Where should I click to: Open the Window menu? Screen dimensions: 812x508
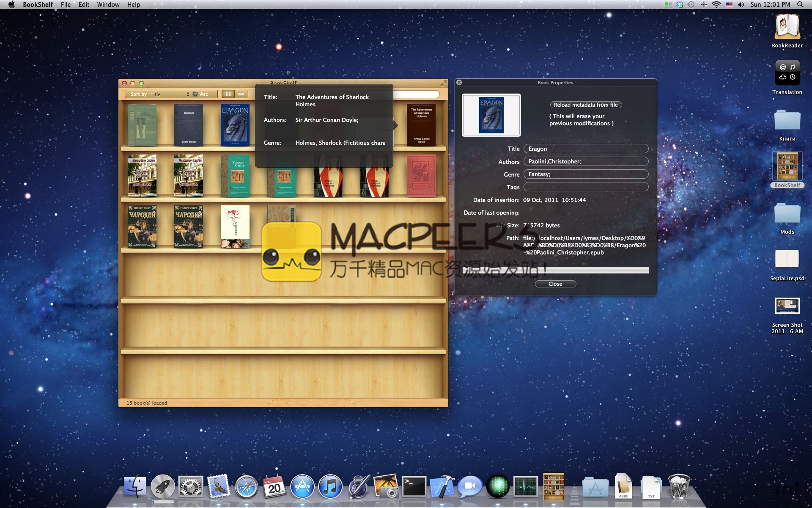pos(108,4)
